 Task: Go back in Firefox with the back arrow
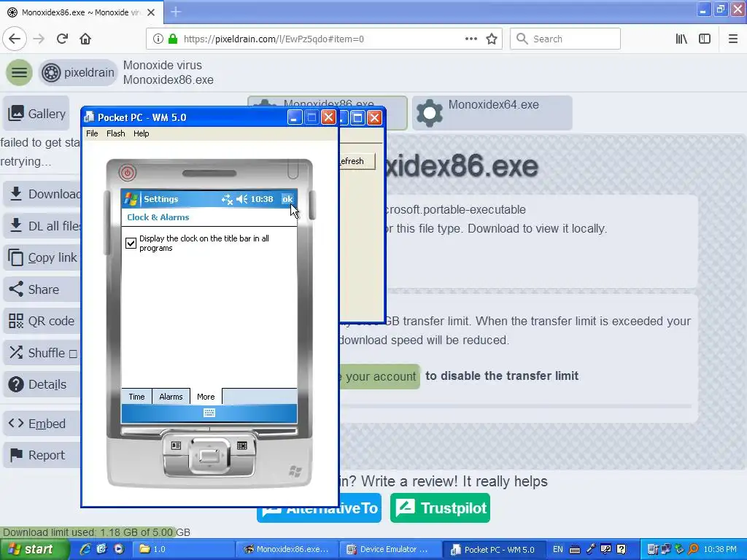15,39
